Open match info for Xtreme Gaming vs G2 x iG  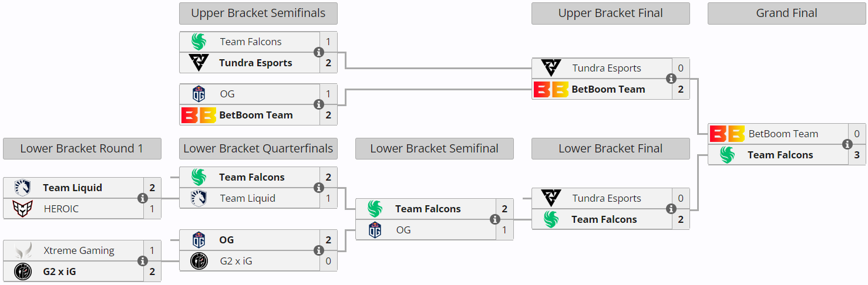tap(142, 261)
